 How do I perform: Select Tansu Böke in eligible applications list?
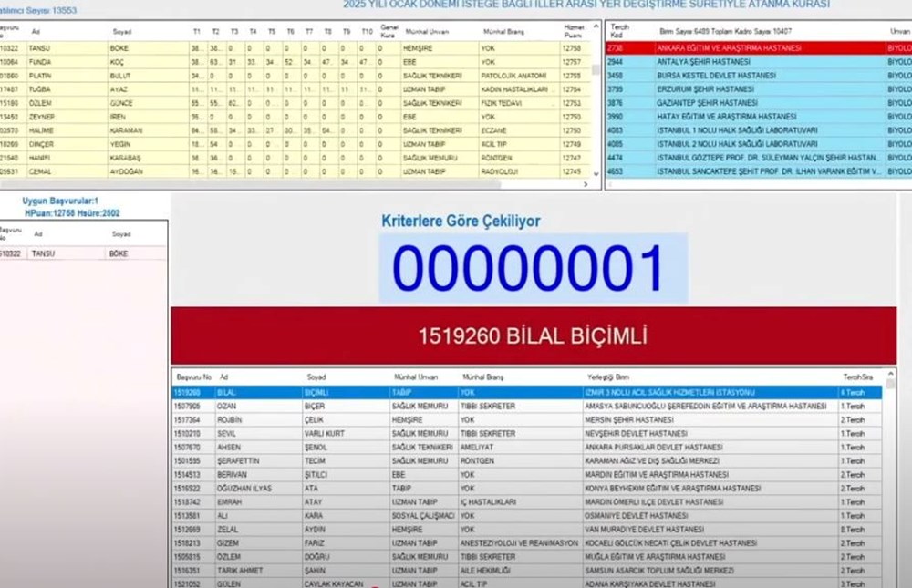[x=82, y=253]
